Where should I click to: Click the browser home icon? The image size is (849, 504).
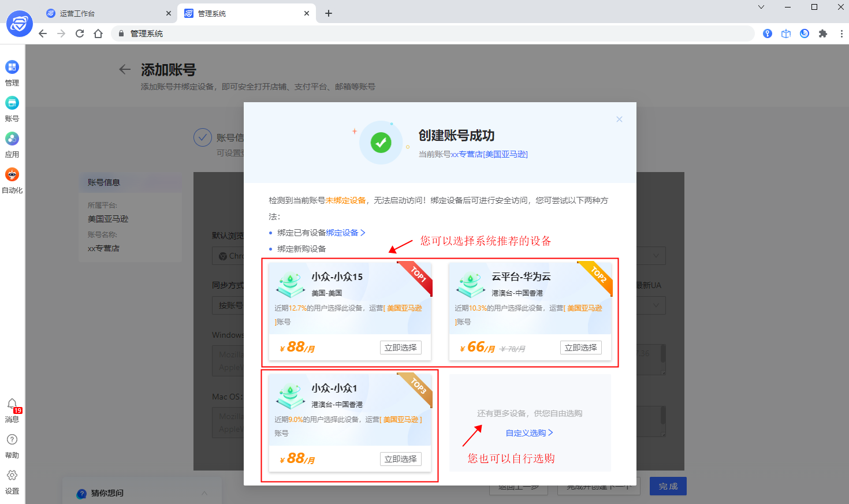[x=98, y=33]
